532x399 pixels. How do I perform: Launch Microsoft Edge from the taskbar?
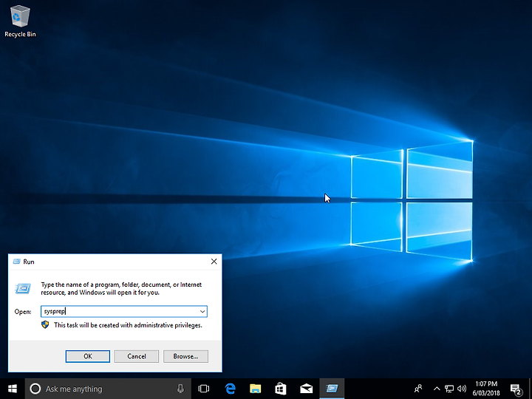(x=230, y=389)
